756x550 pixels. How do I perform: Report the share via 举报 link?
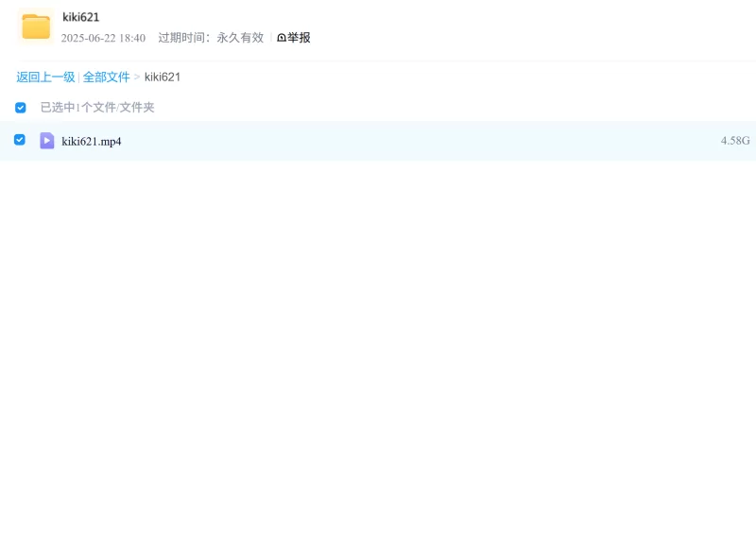coord(294,38)
